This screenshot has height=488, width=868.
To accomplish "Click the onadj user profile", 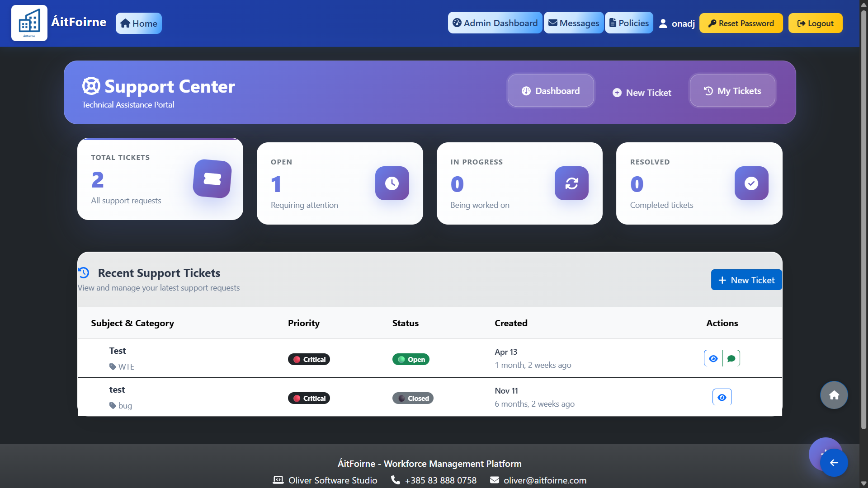I will 677,23.
